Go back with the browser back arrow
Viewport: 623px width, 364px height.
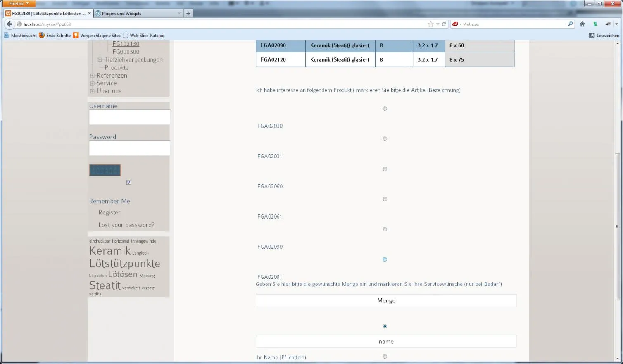click(x=10, y=24)
